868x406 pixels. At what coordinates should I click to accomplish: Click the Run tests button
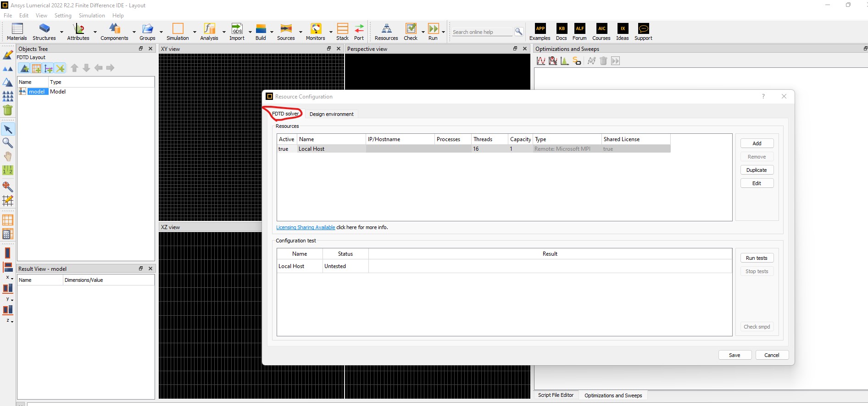coord(757,258)
